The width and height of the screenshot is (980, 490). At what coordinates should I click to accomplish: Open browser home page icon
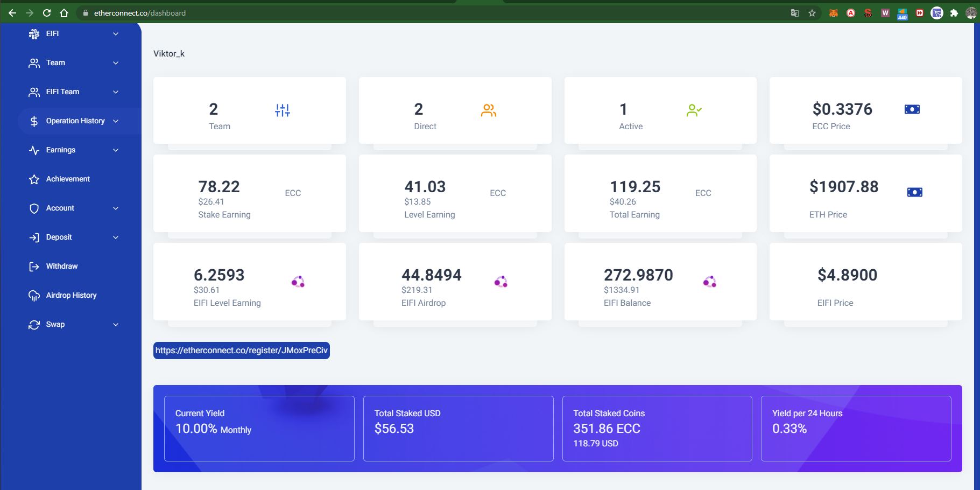(64, 13)
